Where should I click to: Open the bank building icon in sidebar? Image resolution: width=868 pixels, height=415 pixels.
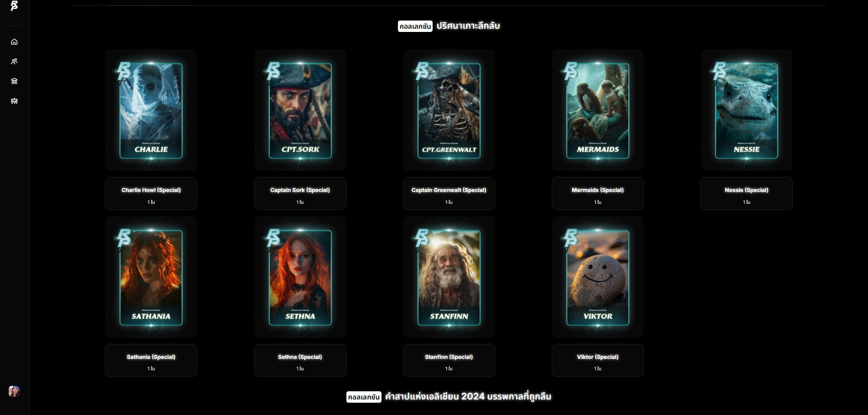(x=14, y=81)
